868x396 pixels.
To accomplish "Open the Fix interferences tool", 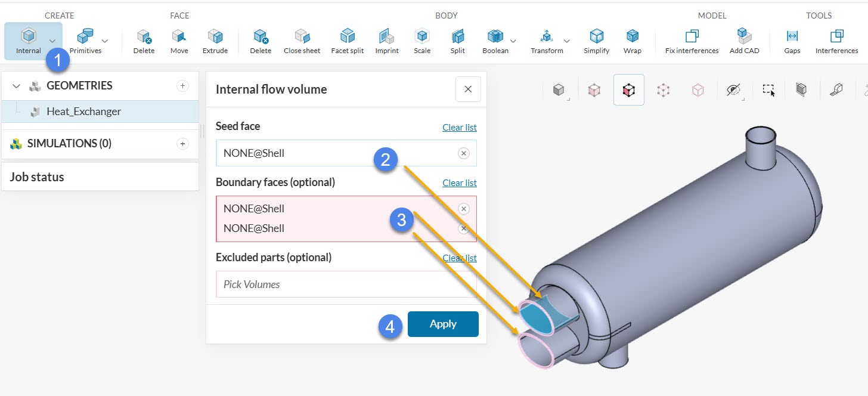I will click(692, 41).
